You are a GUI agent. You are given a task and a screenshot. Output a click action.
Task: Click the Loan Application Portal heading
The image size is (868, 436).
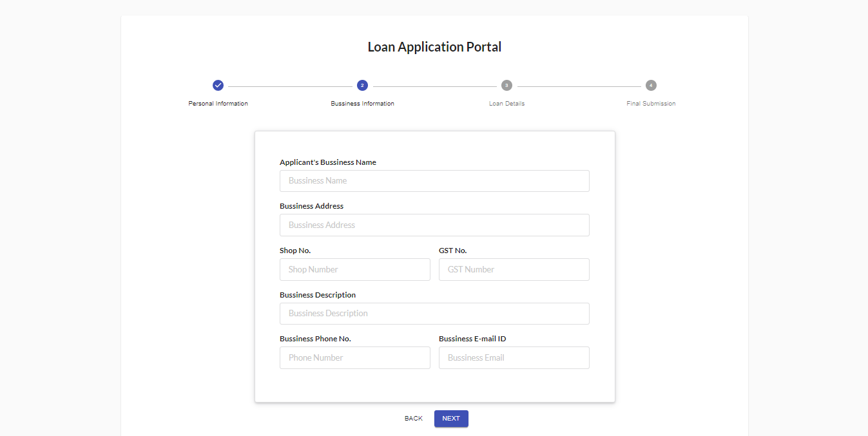tap(434, 47)
